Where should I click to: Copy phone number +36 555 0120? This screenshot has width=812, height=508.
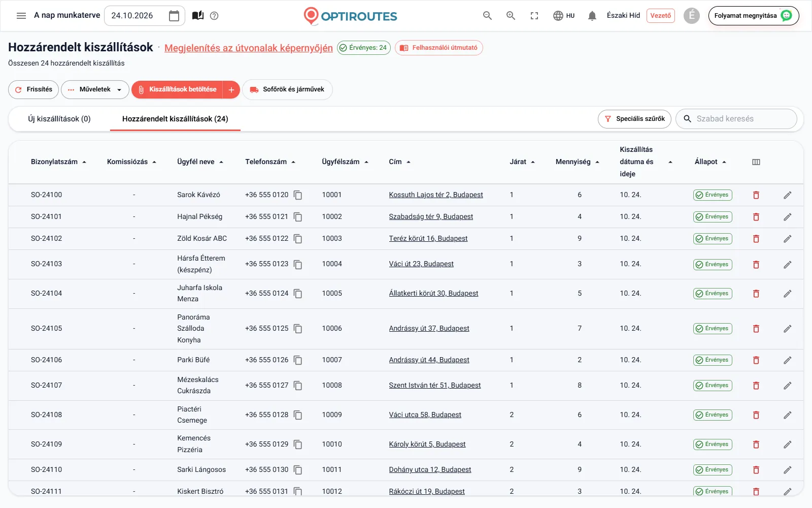click(x=298, y=195)
